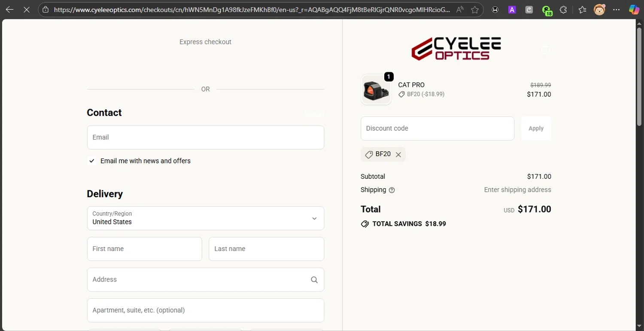Click the Email input field

pos(206,138)
